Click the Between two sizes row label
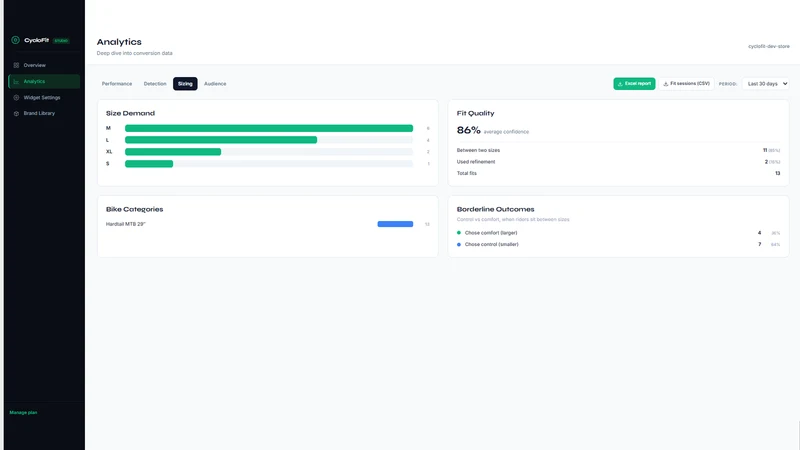This screenshot has height=450, width=800. pos(478,151)
